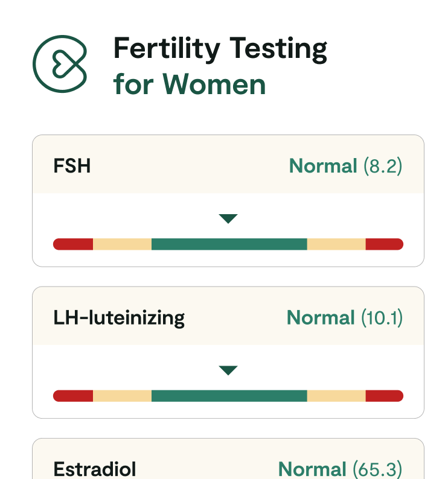The image size is (448, 479).
Task: Click the left yellow segment of FSH bar
Action: click(x=123, y=244)
